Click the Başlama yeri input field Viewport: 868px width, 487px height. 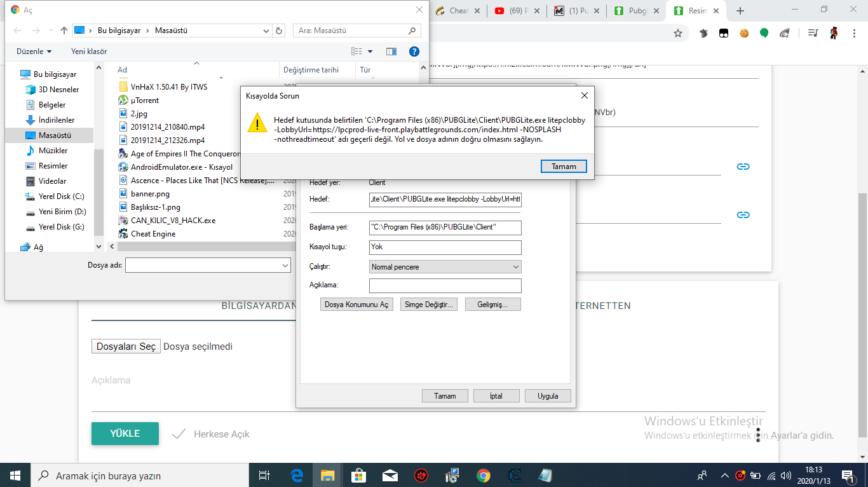pos(445,227)
